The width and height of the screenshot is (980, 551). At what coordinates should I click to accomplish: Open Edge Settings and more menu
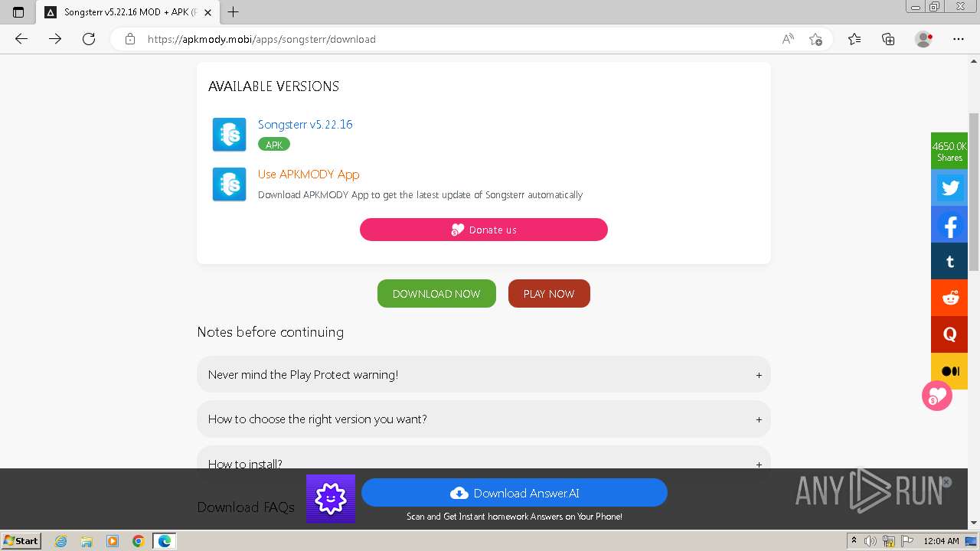click(959, 39)
